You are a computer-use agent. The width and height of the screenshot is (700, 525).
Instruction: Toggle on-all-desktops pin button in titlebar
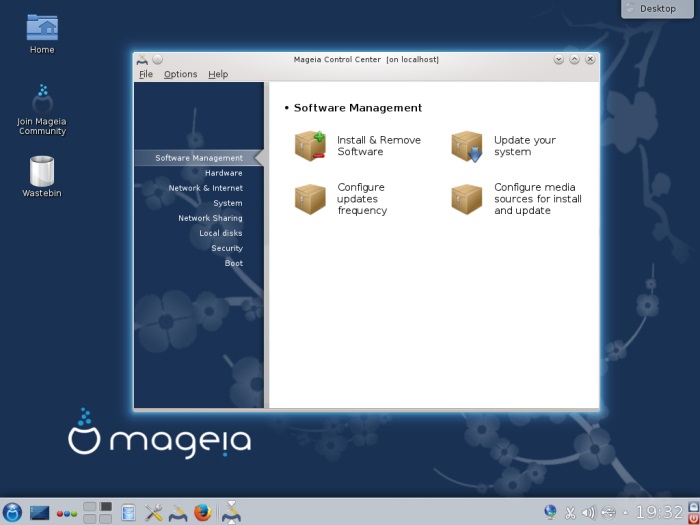tap(158, 59)
